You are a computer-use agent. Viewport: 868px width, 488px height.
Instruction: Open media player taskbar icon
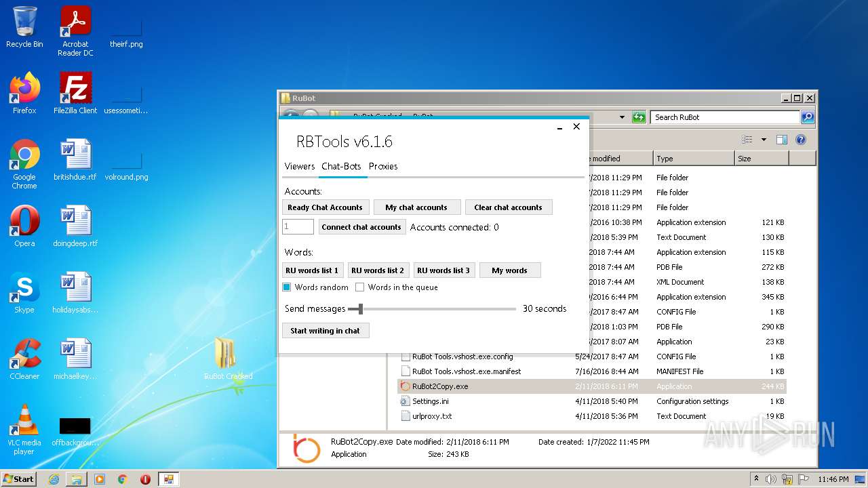coord(100,479)
